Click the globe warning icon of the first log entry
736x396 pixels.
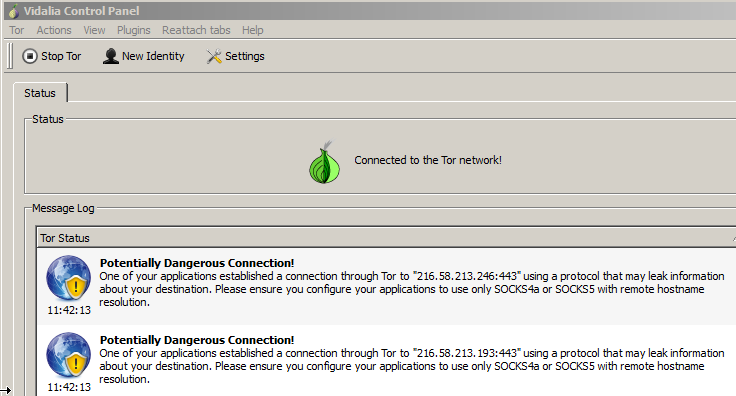(69, 278)
